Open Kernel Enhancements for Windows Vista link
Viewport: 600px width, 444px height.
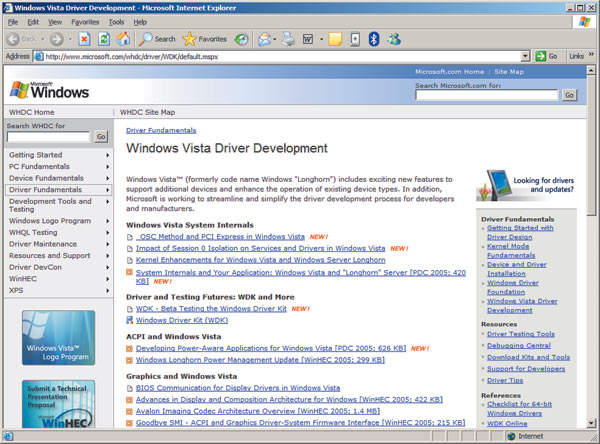pos(261,260)
